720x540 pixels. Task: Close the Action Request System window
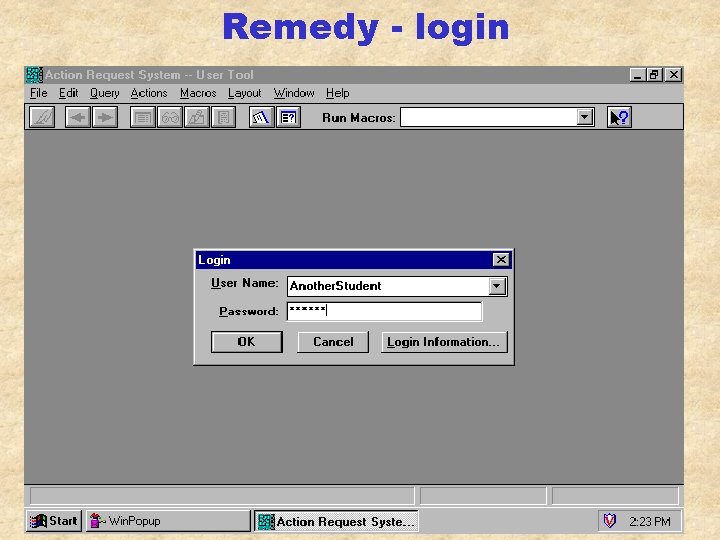[x=673, y=75]
